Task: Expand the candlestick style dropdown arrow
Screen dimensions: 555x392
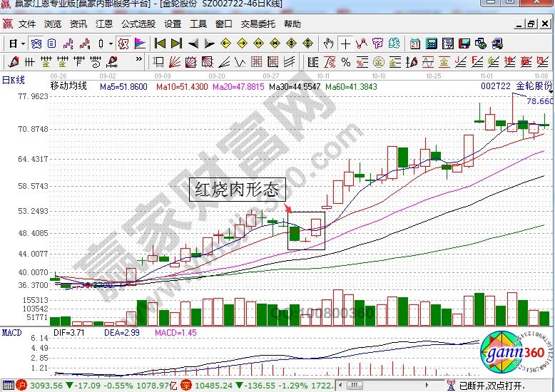Action: pos(111,43)
